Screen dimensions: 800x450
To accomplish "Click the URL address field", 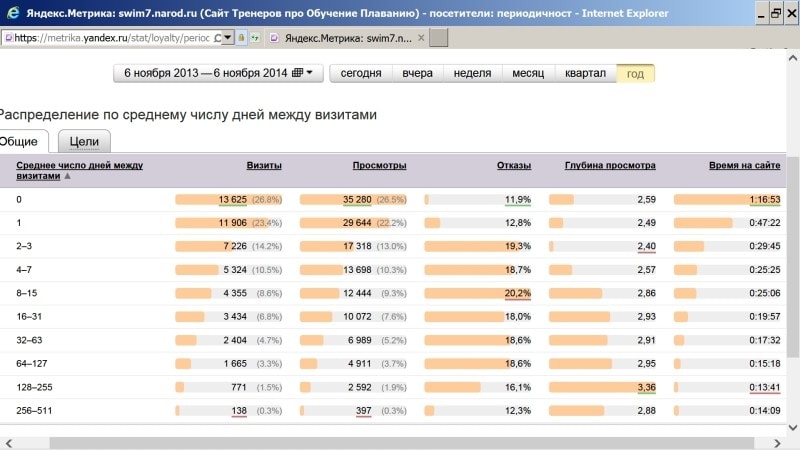I will (110, 38).
